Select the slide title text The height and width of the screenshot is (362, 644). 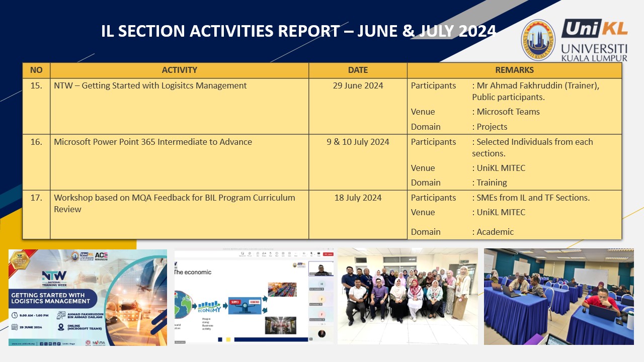pyautogui.click(x=298, y=31)
